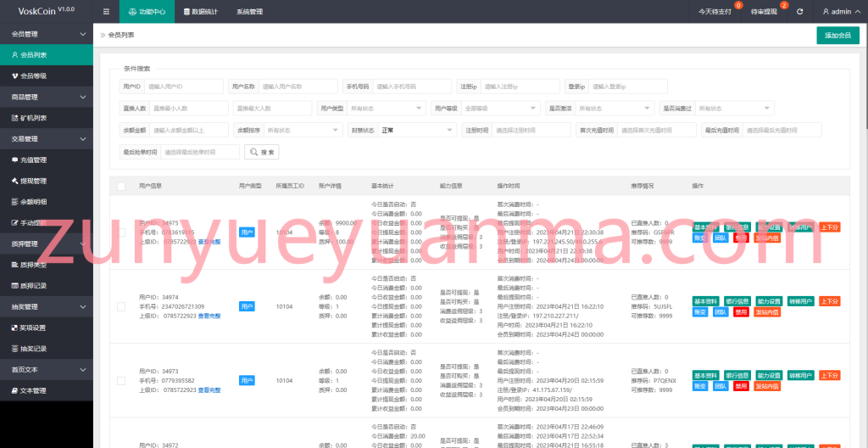Open the 用户类型 dropdown
868x448 pixels.
point(387,108)
